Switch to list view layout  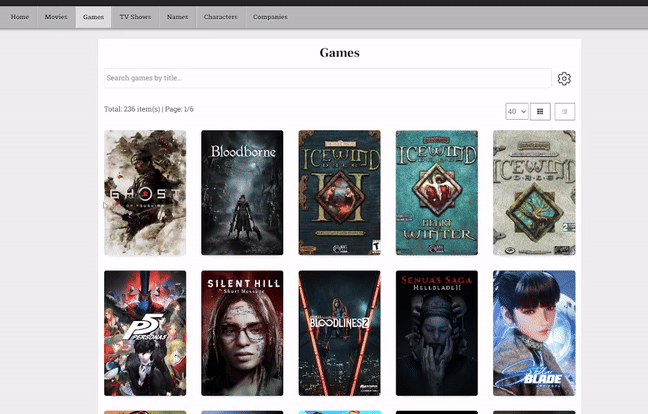pos(565,112)
